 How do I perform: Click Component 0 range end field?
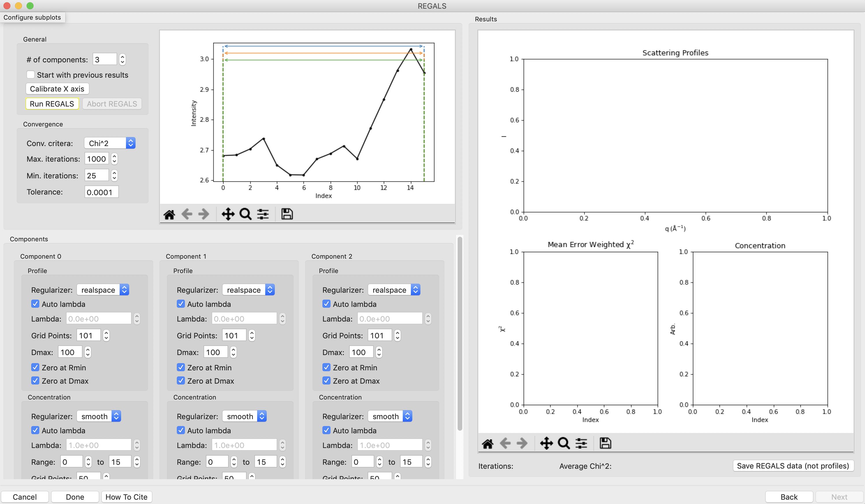pyautogui.click(x=120, y=462)
